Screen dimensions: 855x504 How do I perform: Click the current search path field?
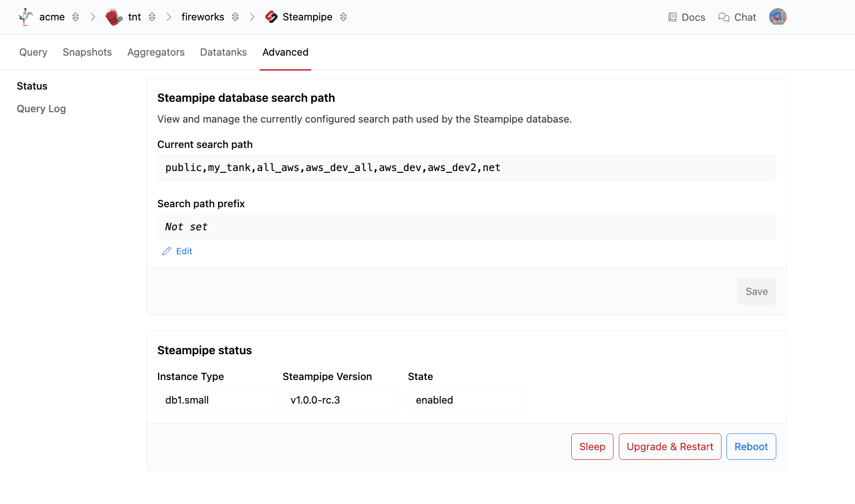(466, 168)
